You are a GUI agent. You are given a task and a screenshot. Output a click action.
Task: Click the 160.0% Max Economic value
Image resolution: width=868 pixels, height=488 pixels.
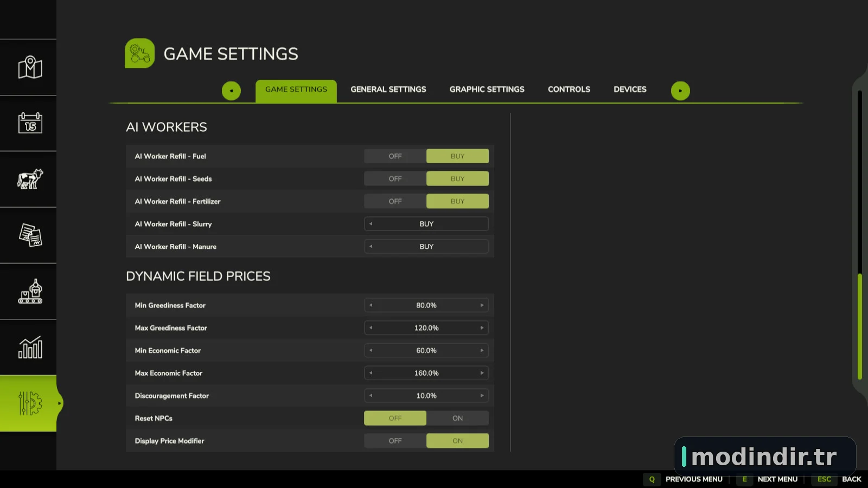coord(426,373)
